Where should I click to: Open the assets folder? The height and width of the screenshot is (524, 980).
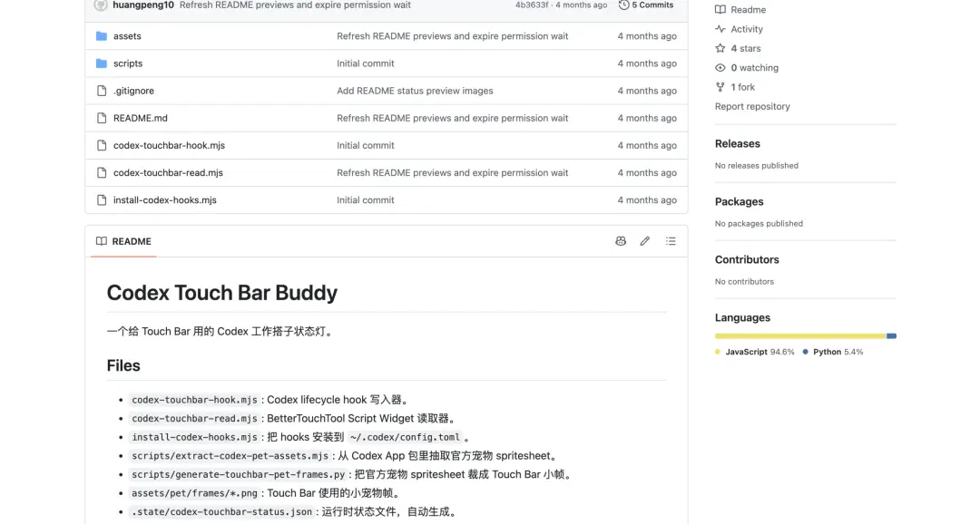point(127,36)
